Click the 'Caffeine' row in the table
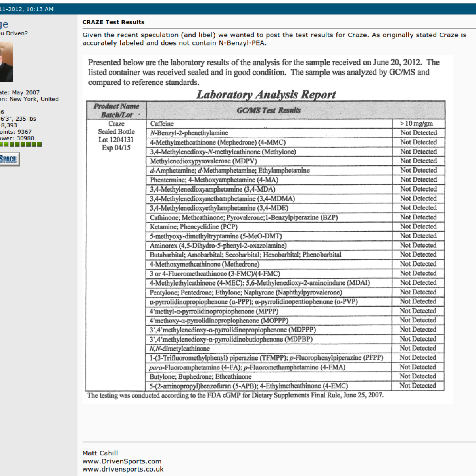Image resolution: width=476 pixels, height=476 pixels. click(269, 124)
